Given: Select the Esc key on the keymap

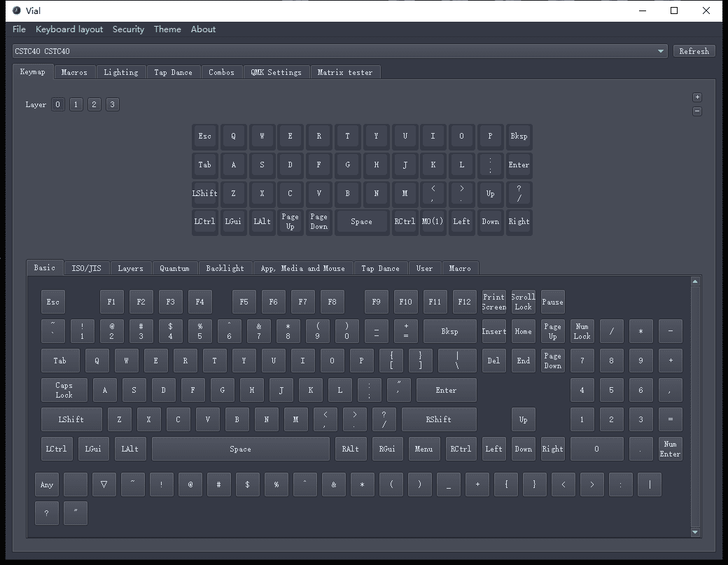Looking at the screenshot, I should tap(204, 136).
